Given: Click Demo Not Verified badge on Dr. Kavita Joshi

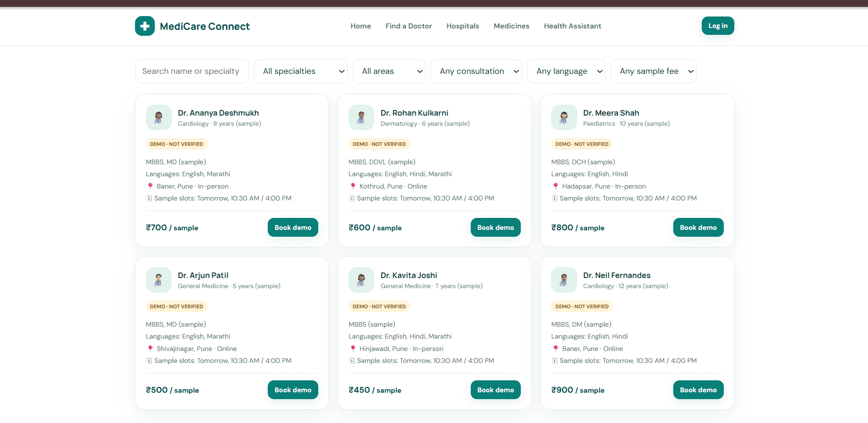Looking at the screenshot, I should pos(379,306).
